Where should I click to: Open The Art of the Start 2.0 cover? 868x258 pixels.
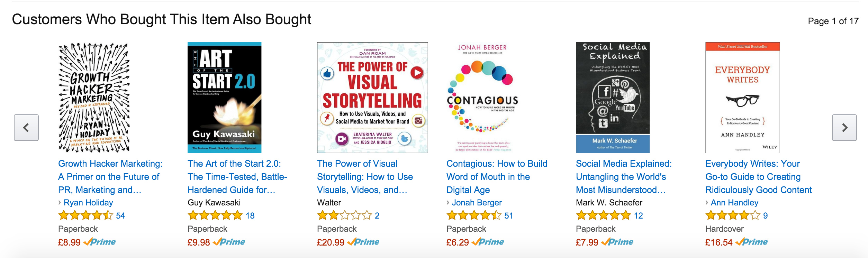[x=224, y=98]
